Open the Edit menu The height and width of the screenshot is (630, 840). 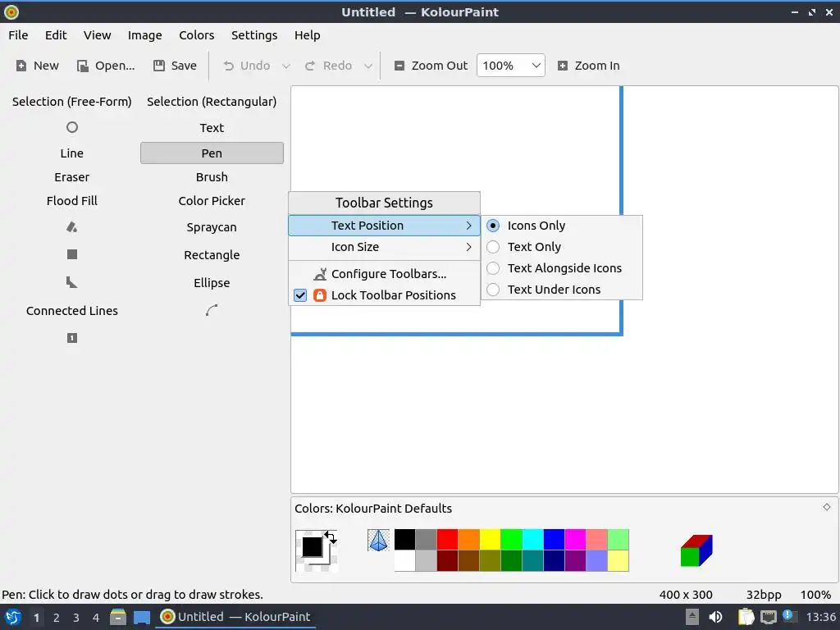pyautogui.click(x=56, y=35)
